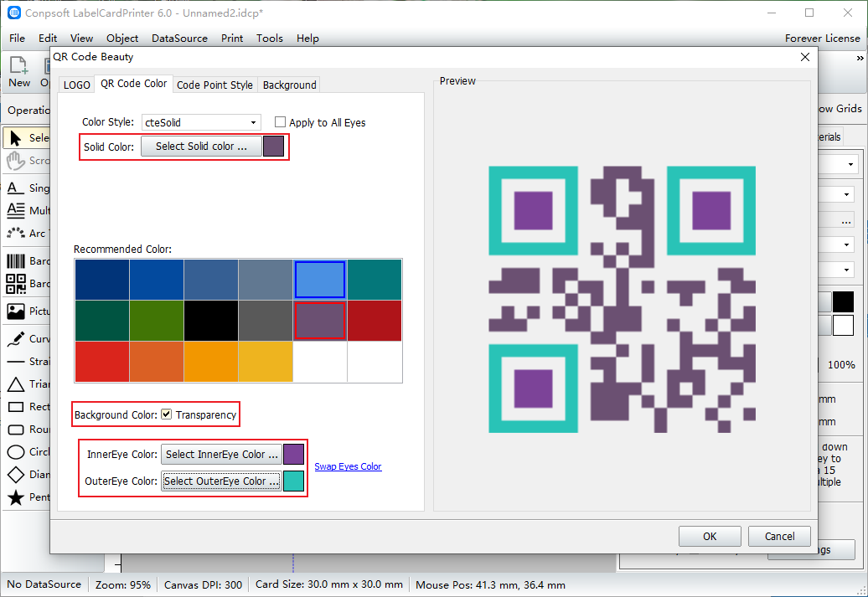Image resolution: width=868 pixels, height=597 pixels.
Task: Select the Rounded rectangle tool
Action: [27, 430]
